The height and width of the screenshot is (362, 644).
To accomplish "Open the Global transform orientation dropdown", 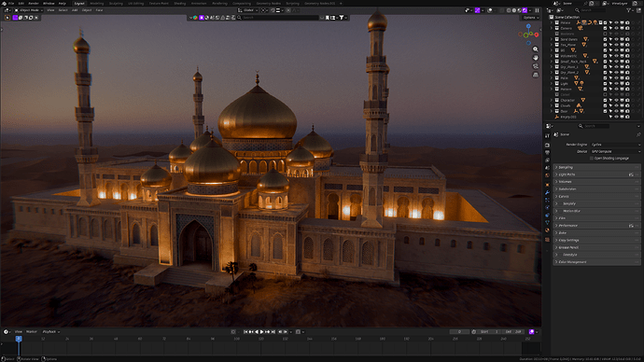I will coord(248,10).
